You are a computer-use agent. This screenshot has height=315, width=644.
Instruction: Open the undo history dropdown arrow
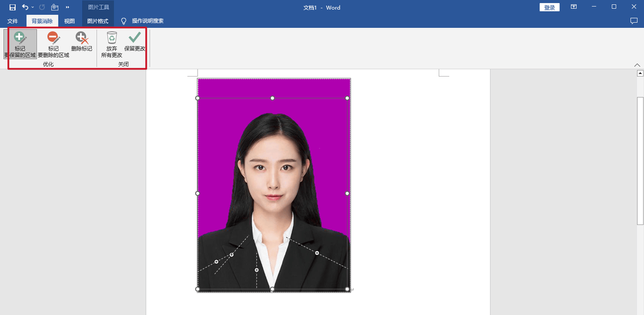tap(33, 8)
